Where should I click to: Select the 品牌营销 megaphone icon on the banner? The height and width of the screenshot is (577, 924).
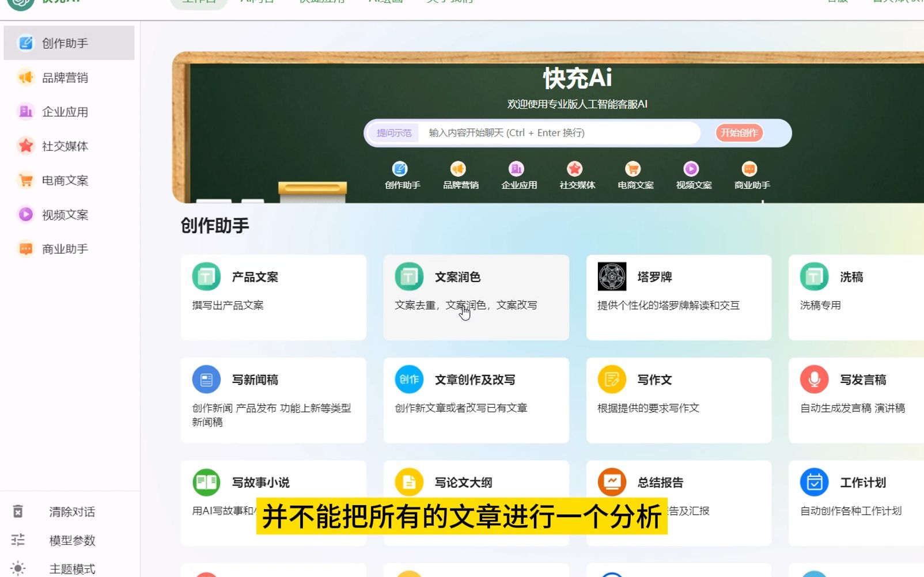[458, 169]
